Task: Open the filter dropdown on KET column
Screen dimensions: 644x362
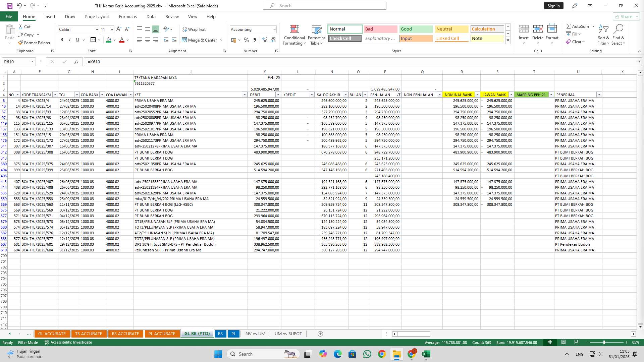Action: [244, 95]
